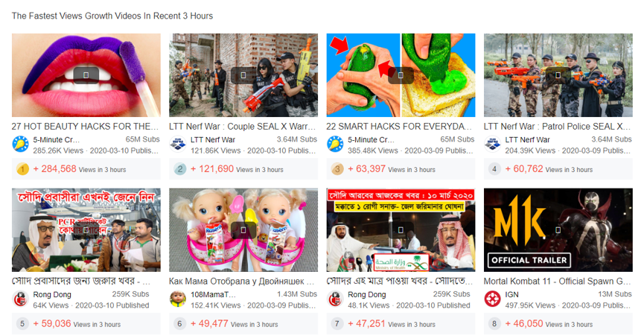Open title '22 SMART HACKS FOR EVERYDA...'

(400, 127)
